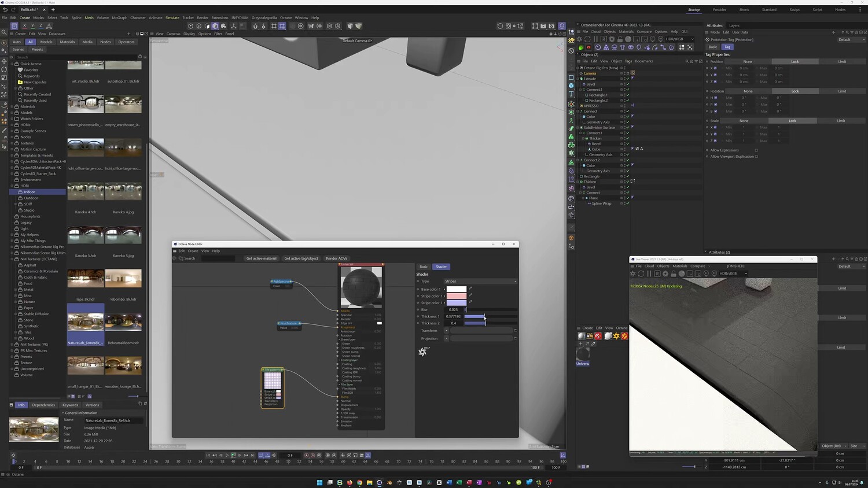Expand Base color 1 arrow
This screenshot has width=868, height=488.
point(444,289)
